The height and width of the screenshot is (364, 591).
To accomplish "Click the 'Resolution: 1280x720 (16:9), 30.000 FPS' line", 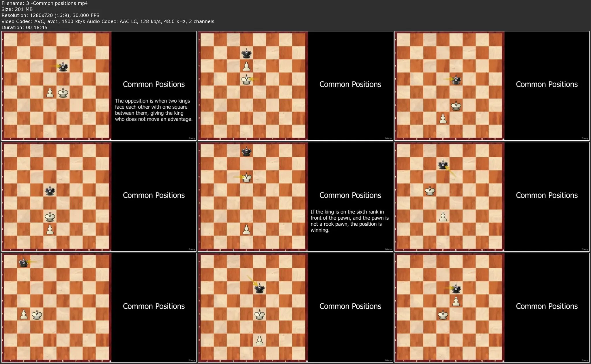I will click(51, 15).
